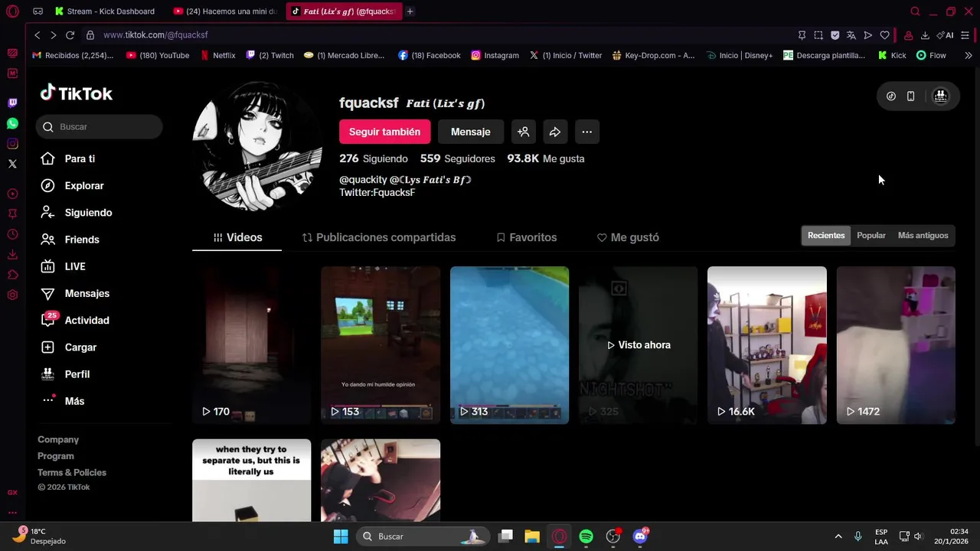Go back to previous page
The image size is (980, 551).
[x=37, y=35]
